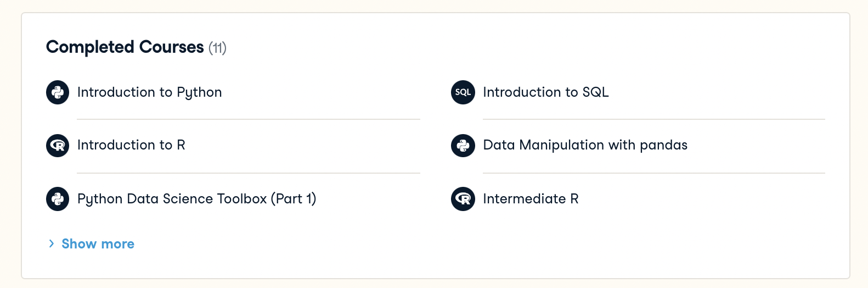Click the R icon beside Introduction to R
868x288 pixels.
click(58, 146)
